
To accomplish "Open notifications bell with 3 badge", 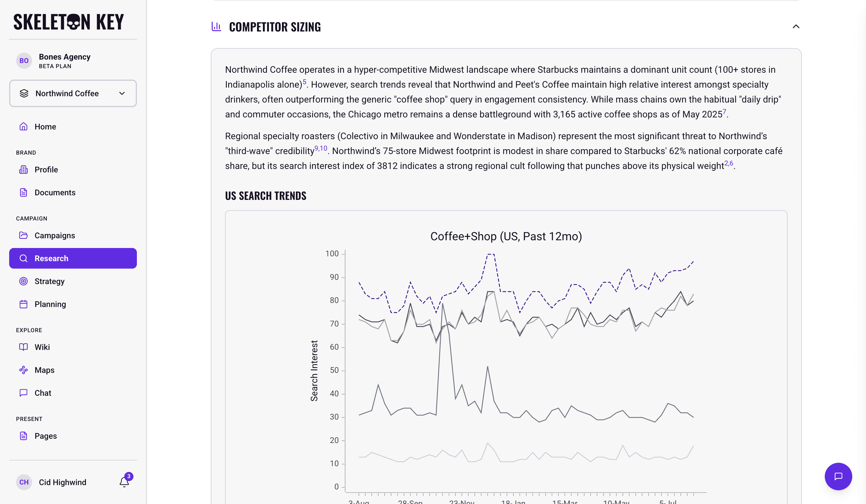I will coord(124,482).
